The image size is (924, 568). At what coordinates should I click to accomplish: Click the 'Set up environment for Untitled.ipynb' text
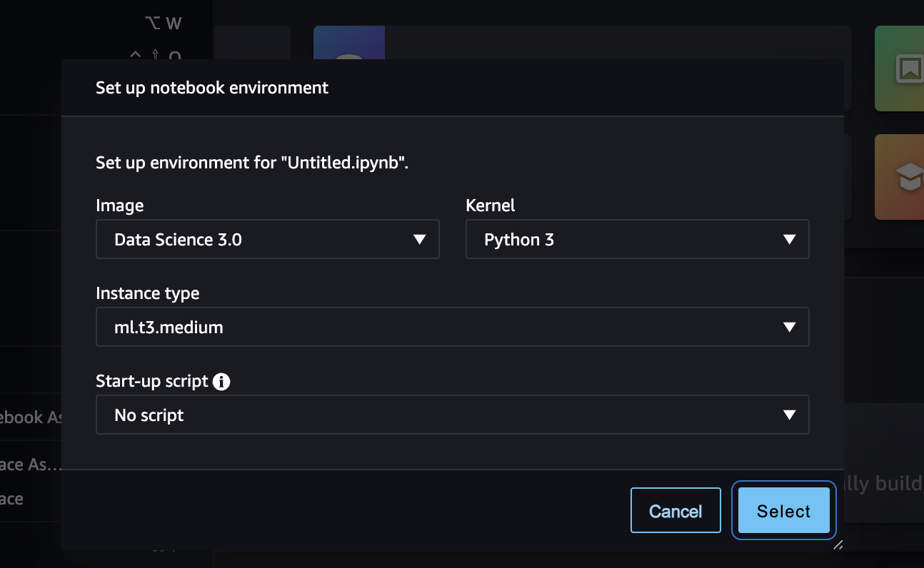[x=252, y=162]
